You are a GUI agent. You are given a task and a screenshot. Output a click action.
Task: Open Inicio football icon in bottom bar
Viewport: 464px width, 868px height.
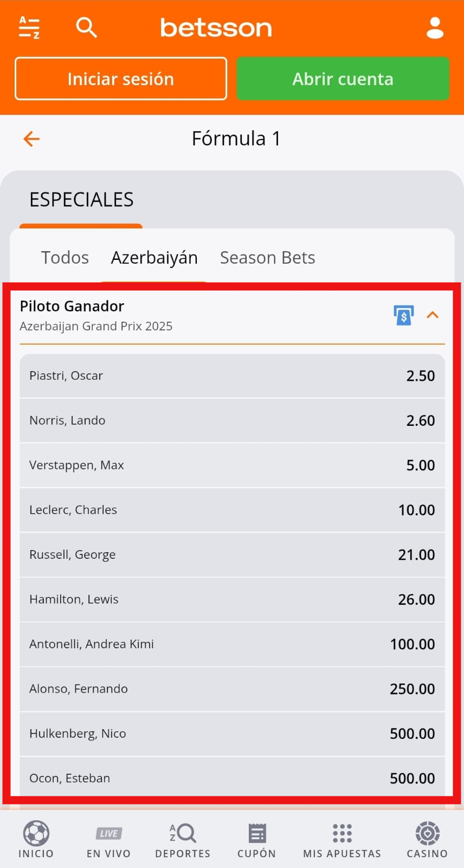tap(36, 833)
